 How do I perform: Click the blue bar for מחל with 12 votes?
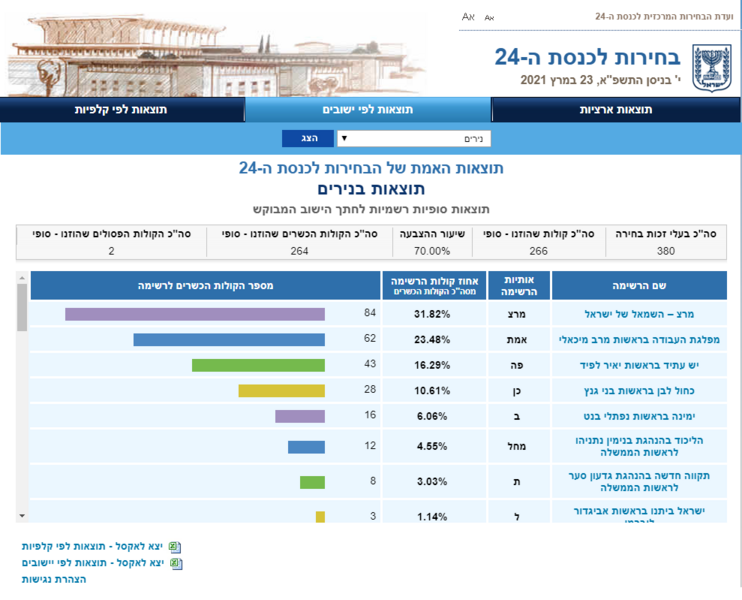(x=306, y=447)
